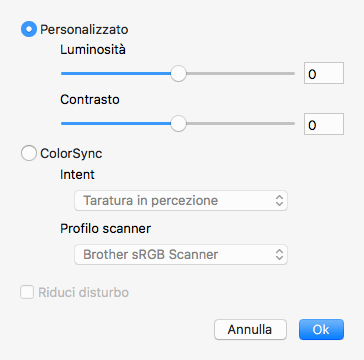Click the gray track of the Contrasto slider

(240, 124)
